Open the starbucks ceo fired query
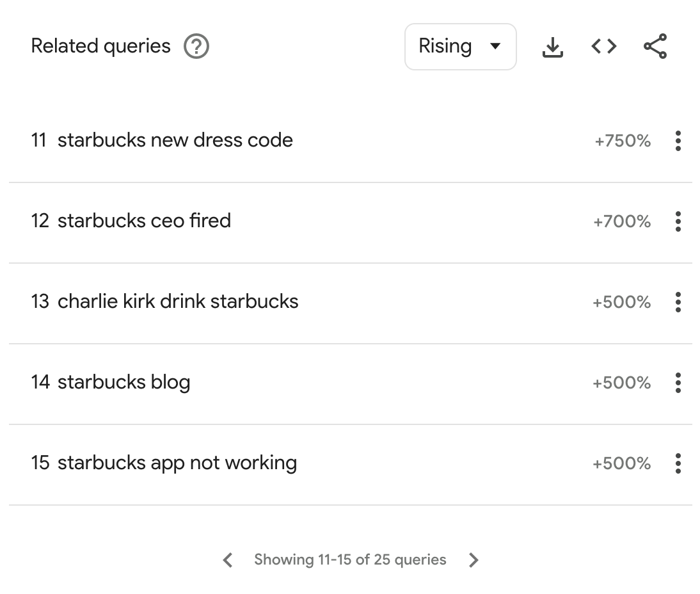Viewport: 700px width, 594px height. point(144,221)
